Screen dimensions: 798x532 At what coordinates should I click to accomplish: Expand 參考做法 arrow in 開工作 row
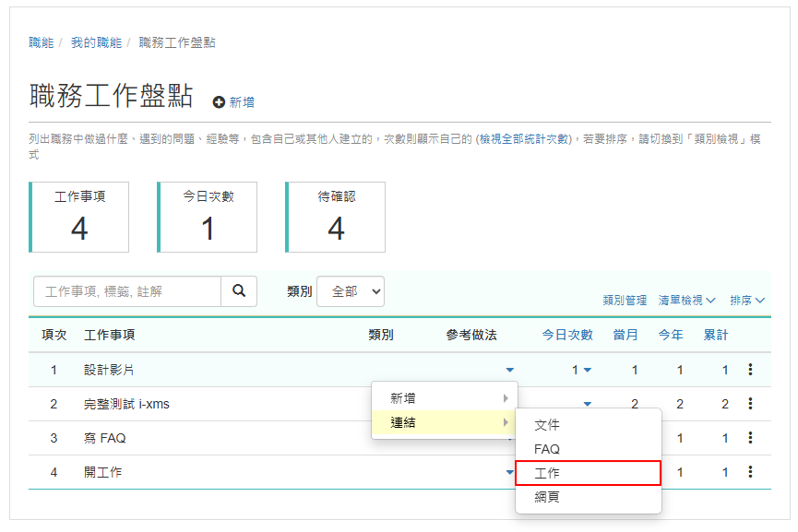[510, 472]
